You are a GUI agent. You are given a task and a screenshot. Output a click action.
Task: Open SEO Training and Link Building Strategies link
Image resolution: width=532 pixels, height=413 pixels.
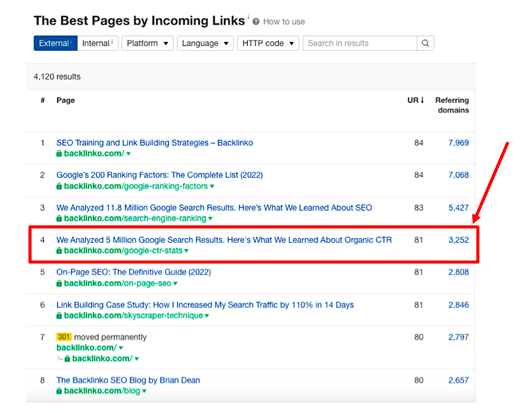tap(154, 143)
